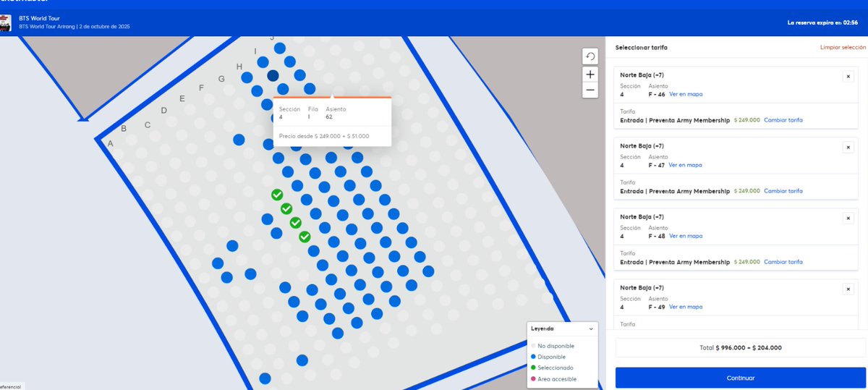
Task: Click the grey 'No disponible' legend dot
Action: pyautogui.click(x=533, y=346)
